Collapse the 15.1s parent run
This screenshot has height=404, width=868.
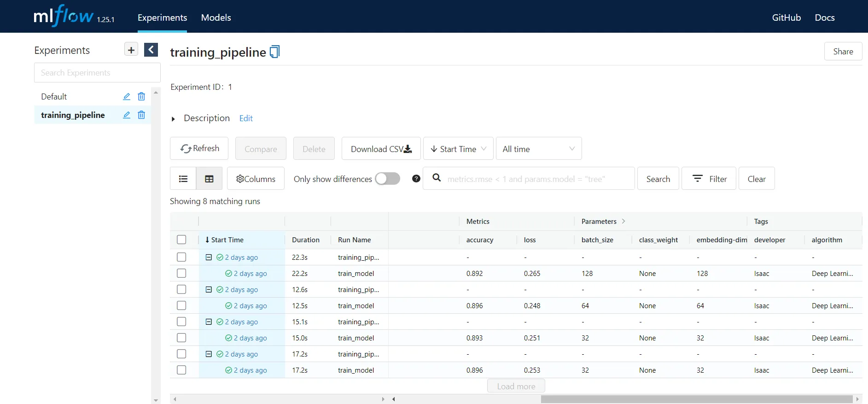(x=209, y=322)
